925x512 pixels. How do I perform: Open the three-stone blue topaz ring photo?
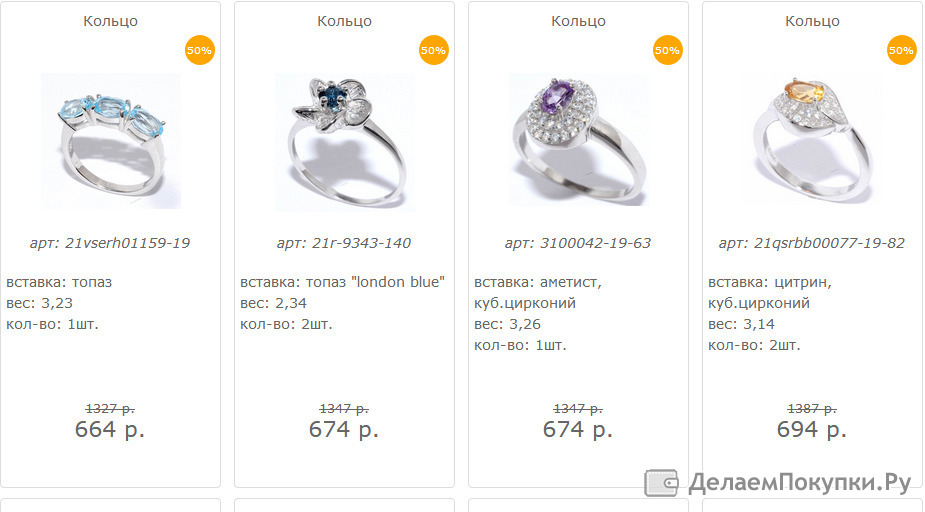pyautogui.click(x=111, y=141)
